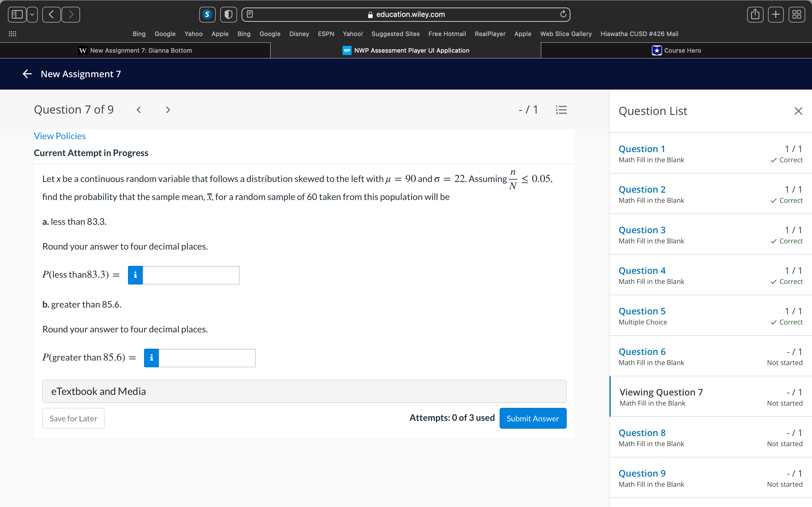Click the privacy shield icon

228,14
